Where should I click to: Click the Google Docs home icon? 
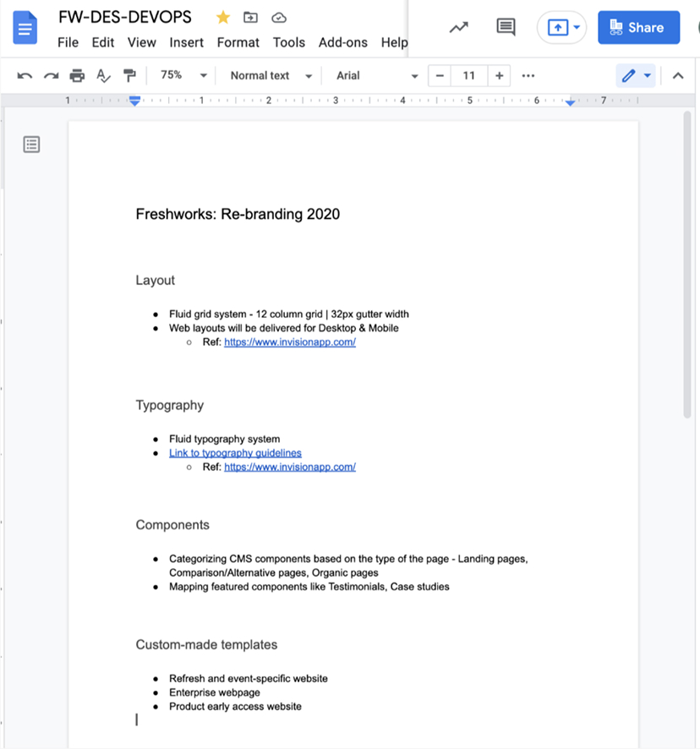tap(25, 28)
